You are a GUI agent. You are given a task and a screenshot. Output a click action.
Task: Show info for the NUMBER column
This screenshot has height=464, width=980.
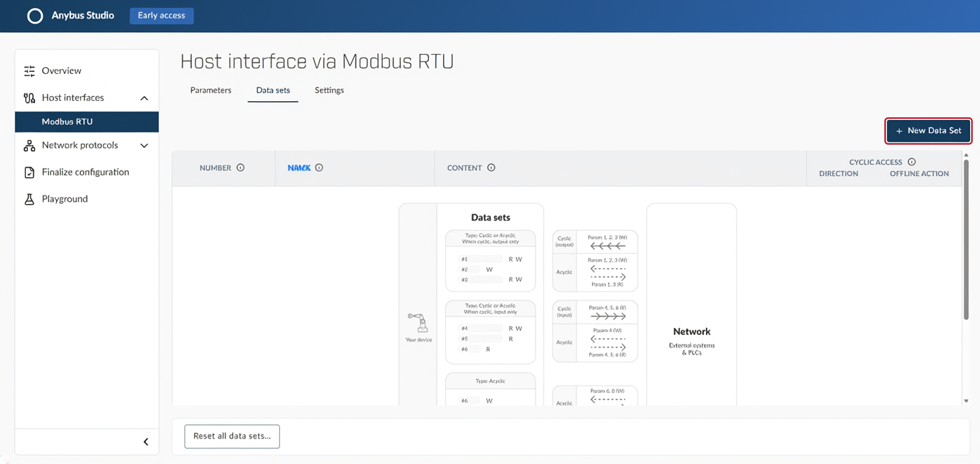coord(240,167)
